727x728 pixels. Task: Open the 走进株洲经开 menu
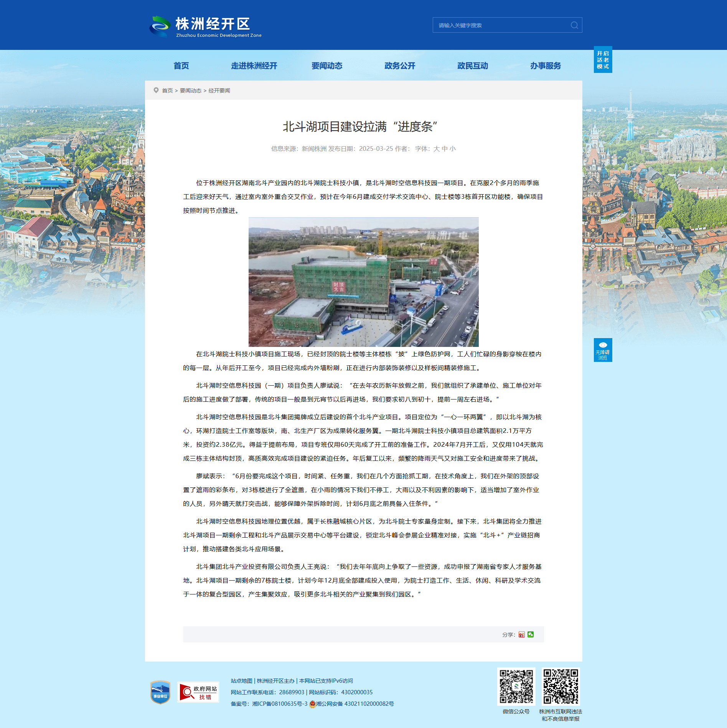[x=254, y=66]
